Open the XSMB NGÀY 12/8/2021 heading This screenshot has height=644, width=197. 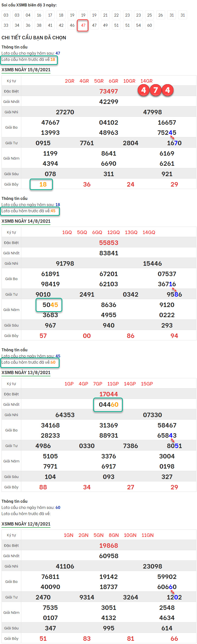tap(26, 524)
